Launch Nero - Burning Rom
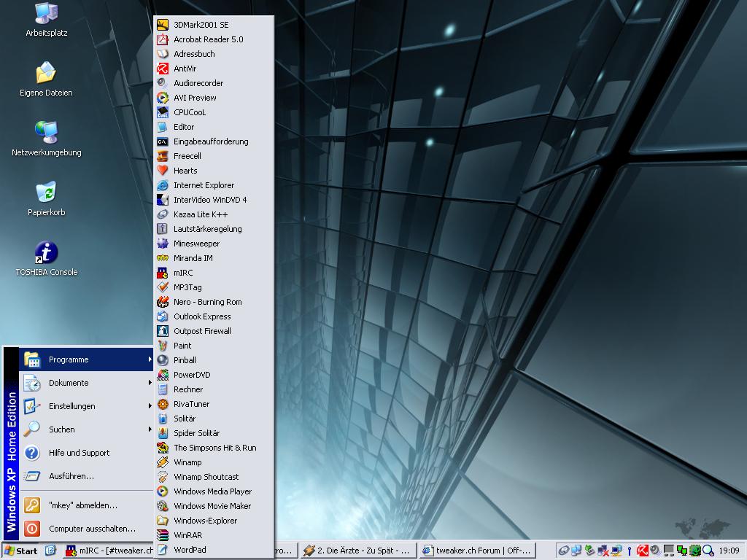The width and height of the screenshot is (747, 560). click(207, 302)
